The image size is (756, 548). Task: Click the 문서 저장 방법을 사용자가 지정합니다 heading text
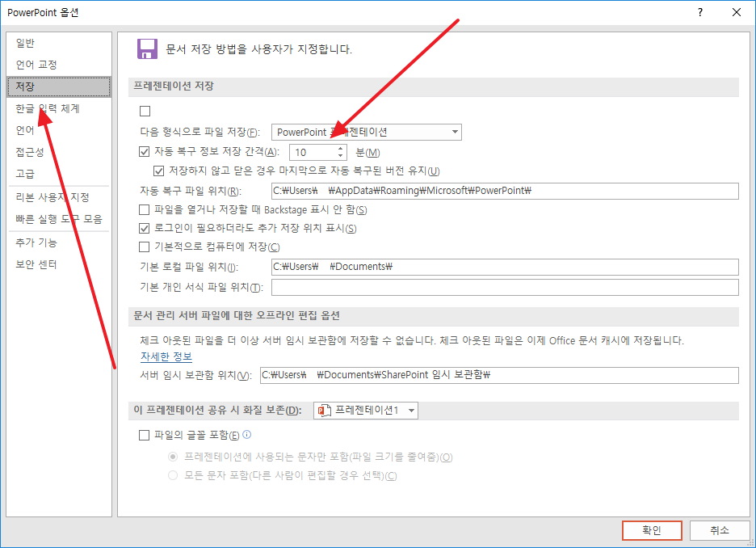(259, 49)
